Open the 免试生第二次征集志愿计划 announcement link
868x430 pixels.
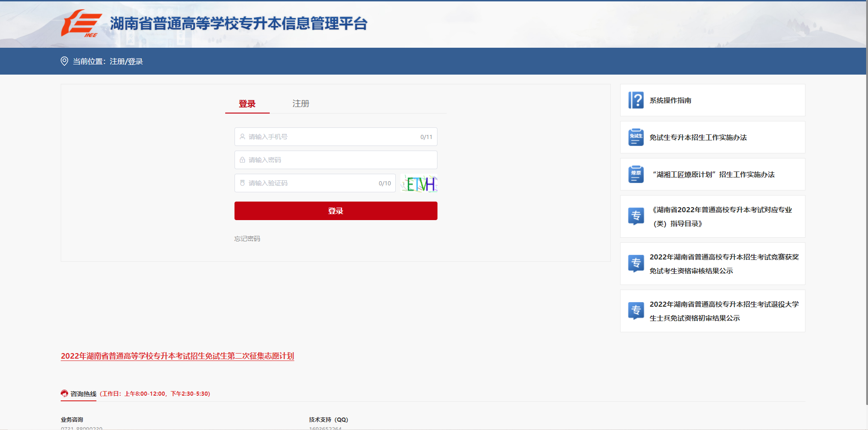177,356
